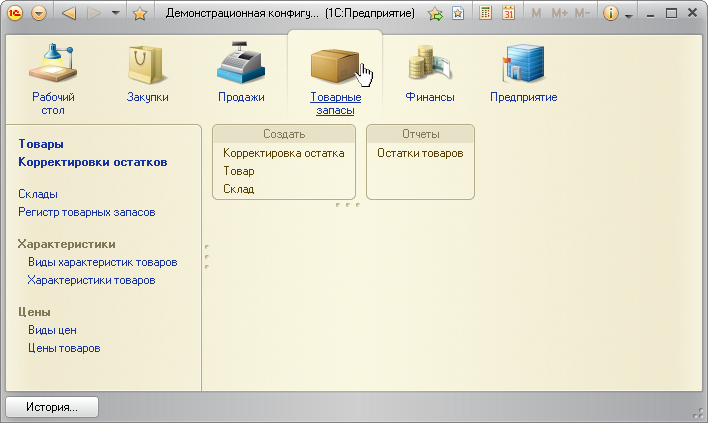Open the 1C main menu logo button
Screen dimensions: 708x423
pyautogui.click(x=15, y=13)
